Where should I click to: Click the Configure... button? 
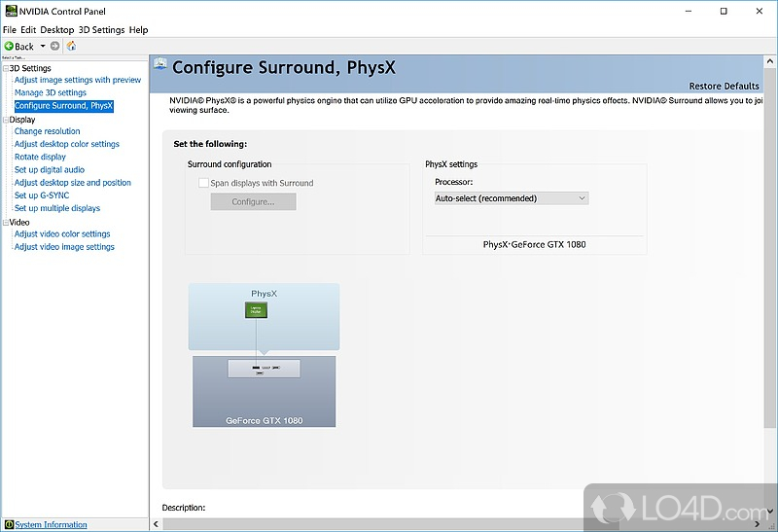coord(253,202)
